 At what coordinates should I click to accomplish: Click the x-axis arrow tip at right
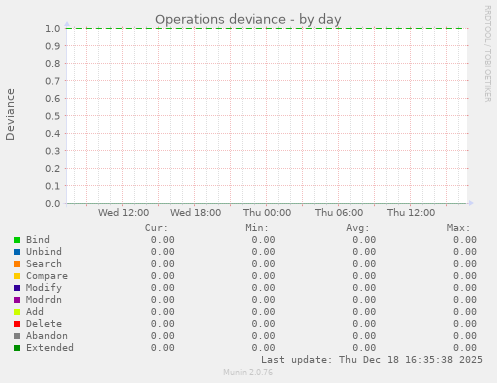click(x=471, y=203)
